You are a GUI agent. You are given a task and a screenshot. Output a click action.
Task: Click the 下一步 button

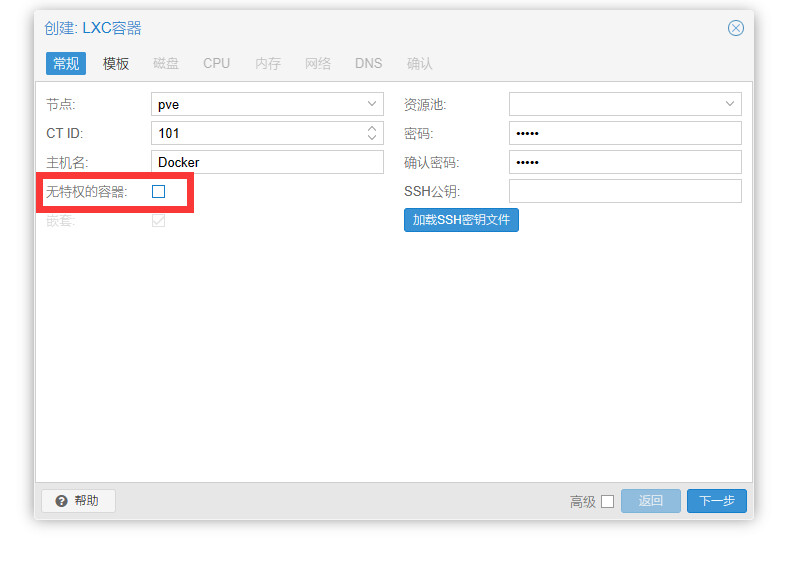(717, 501)
